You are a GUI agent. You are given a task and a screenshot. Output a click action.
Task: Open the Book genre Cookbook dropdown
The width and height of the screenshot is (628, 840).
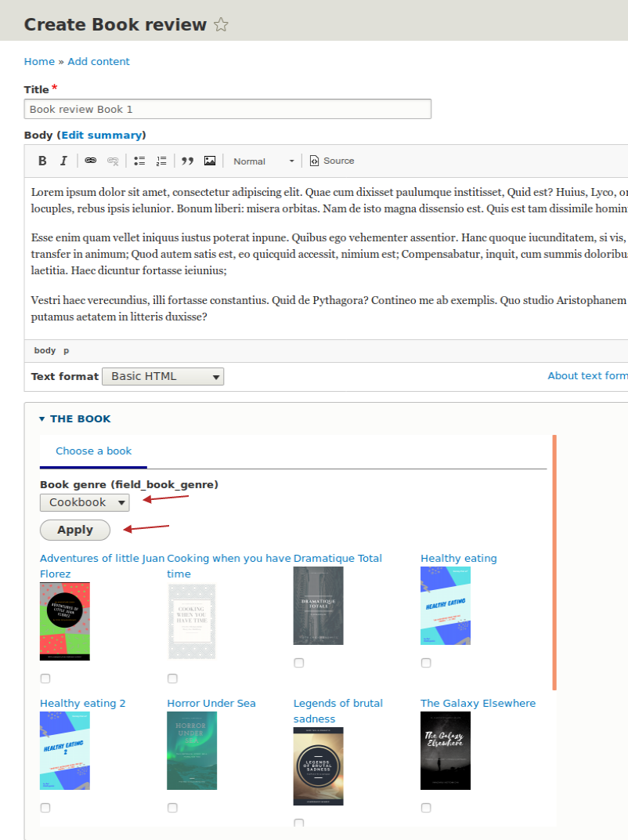point(85,502)
